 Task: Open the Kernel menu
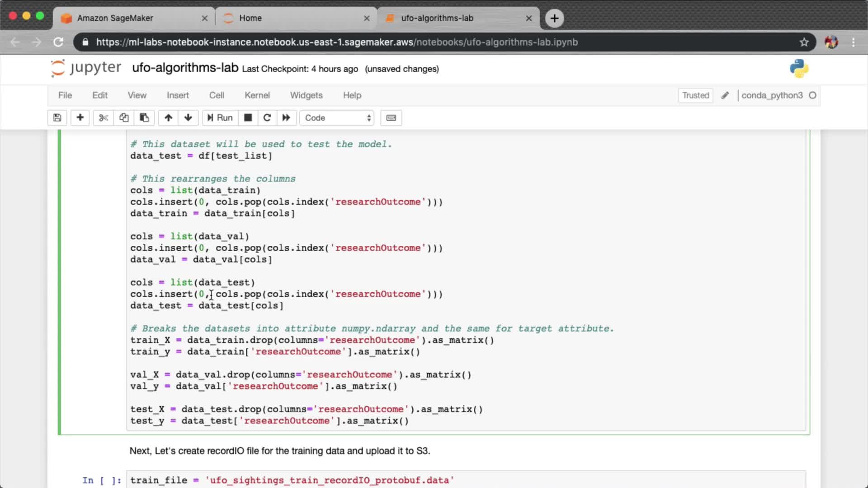257,95
